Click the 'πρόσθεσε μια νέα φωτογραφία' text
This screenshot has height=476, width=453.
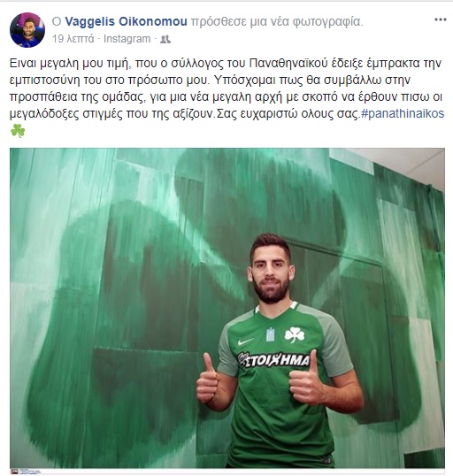coord(277,21)
